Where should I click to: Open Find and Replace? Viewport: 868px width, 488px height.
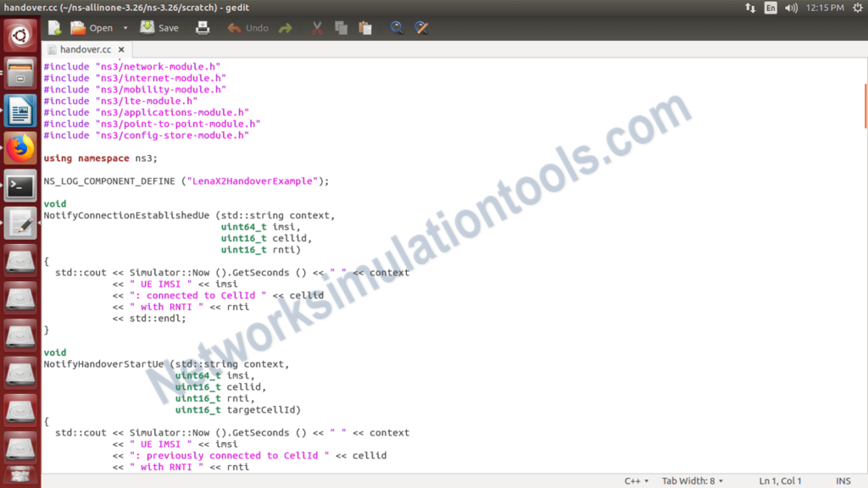(421, 27)
